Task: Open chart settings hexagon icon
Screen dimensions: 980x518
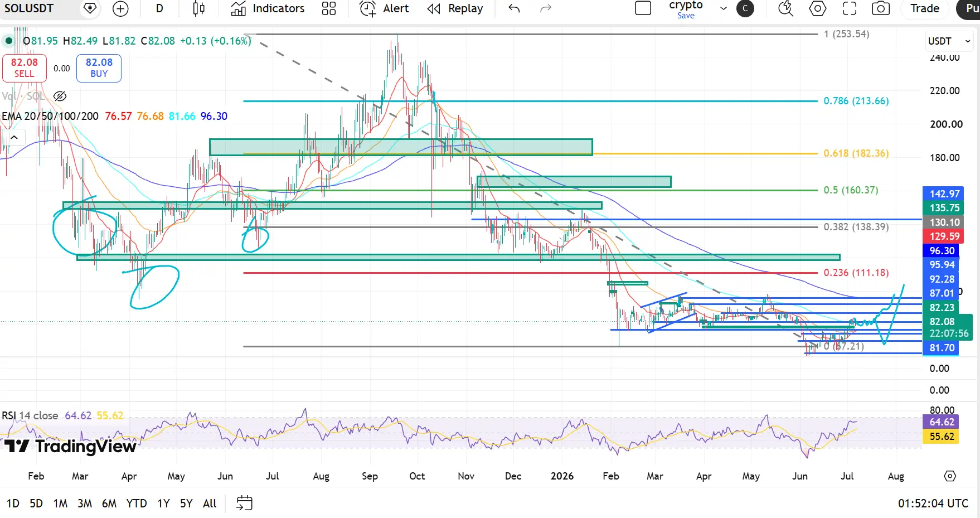Action: tap(818, 8)
